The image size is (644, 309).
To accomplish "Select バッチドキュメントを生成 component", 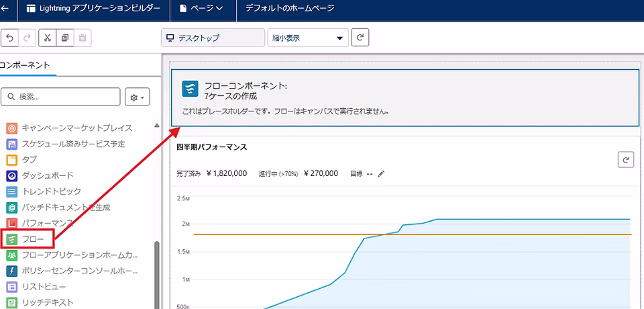I will [59, 207].
